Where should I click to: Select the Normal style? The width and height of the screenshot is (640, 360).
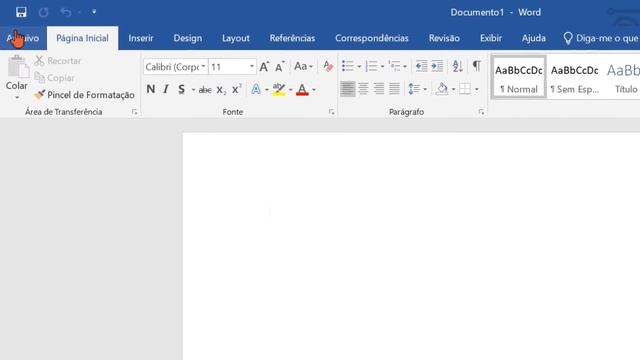point(519,77)
